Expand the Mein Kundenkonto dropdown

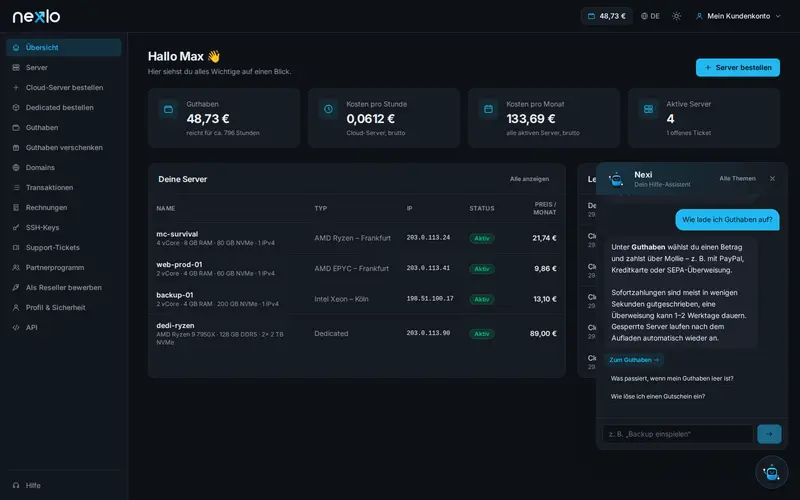point(738,16)
